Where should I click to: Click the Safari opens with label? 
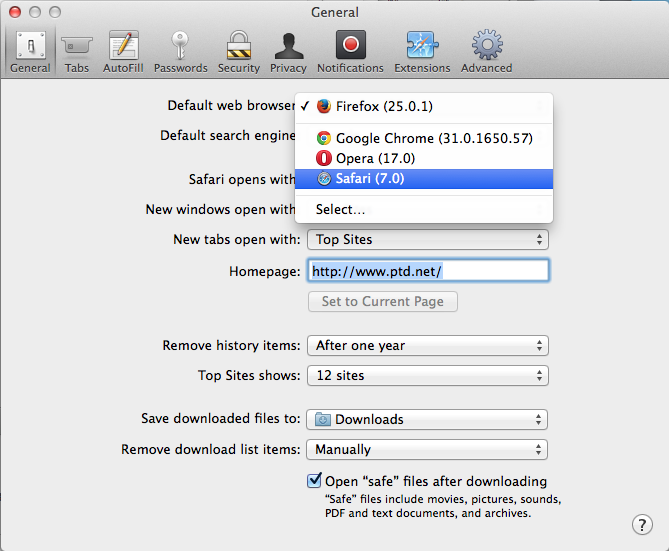pos(242,179)
